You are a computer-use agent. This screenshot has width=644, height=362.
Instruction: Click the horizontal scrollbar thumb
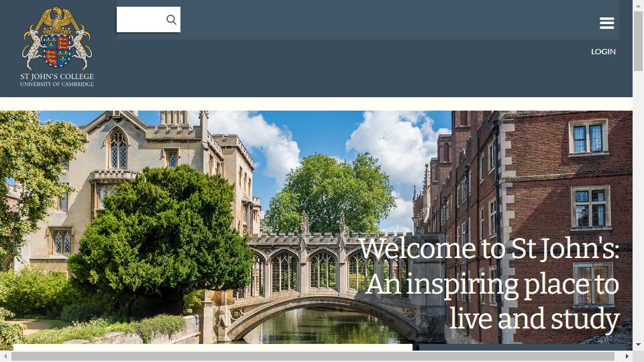pos(313,356)
